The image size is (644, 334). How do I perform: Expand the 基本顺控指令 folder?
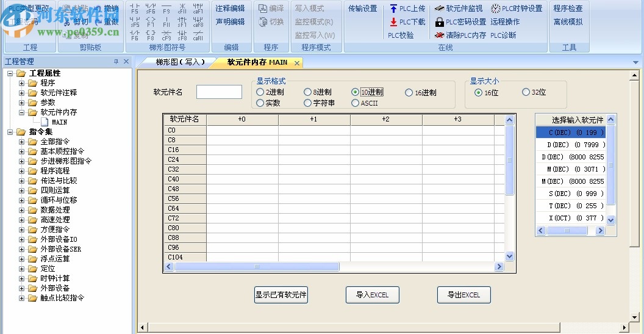point(22,151)
